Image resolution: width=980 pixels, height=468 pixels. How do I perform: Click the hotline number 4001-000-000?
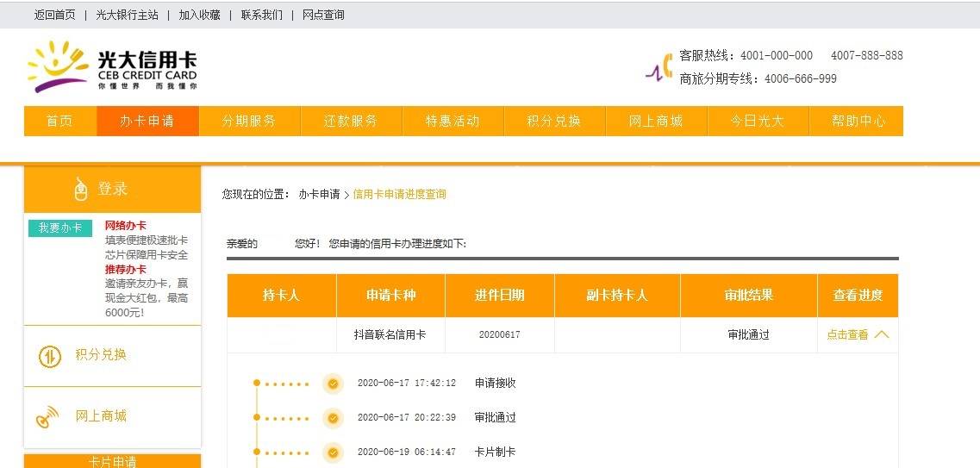point(777,56)
